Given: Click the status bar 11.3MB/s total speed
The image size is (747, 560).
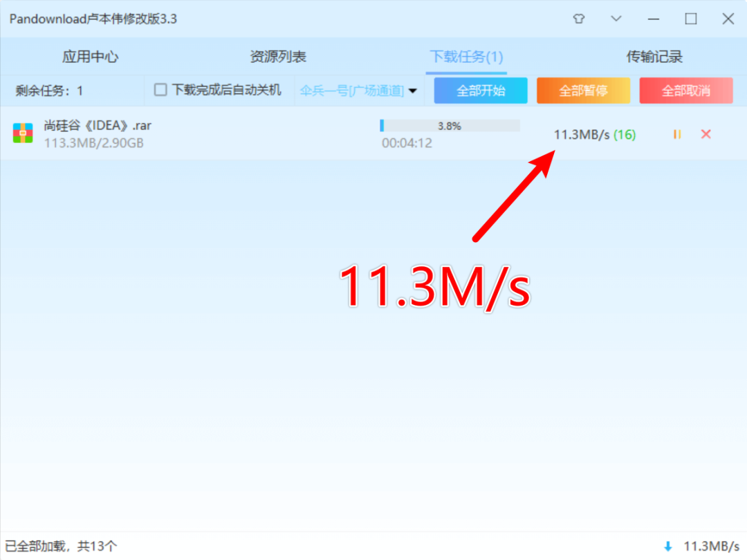Looking at the screenshot, I should 711,546.
